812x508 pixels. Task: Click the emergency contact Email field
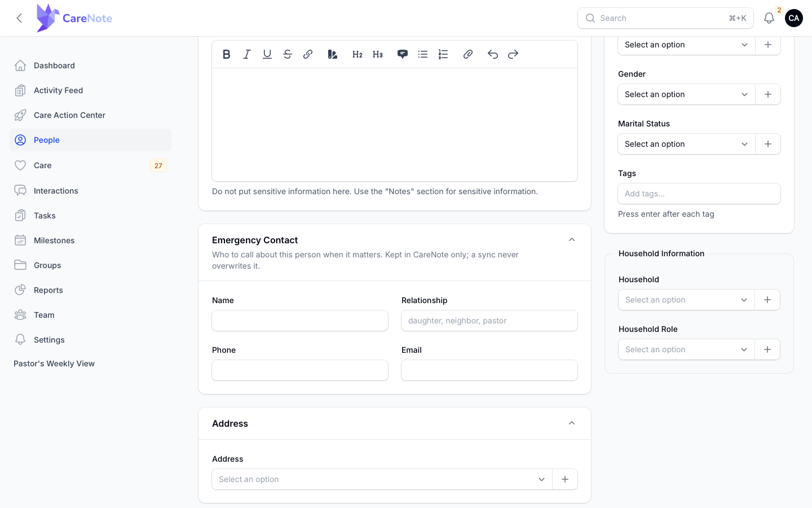[x=489, y=370]
